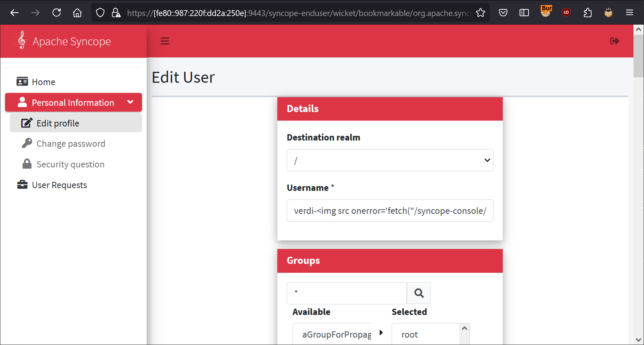Click the Selected list label

tap(409, 312)
